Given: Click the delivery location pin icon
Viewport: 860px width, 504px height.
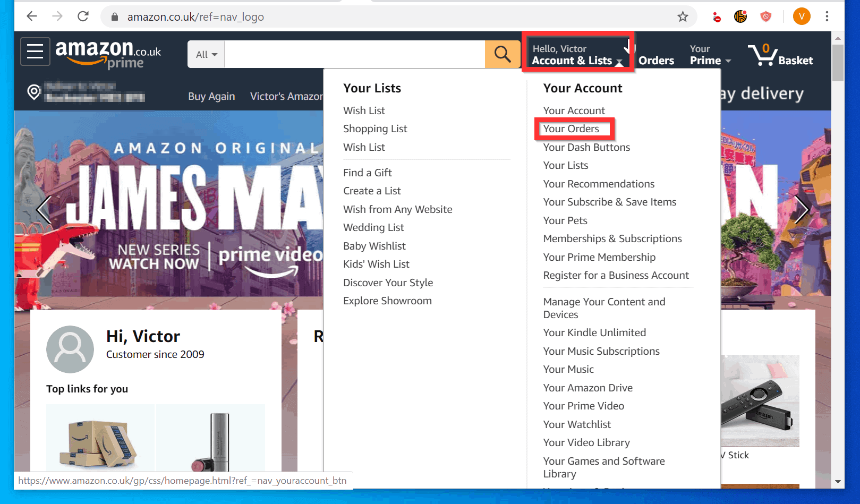Looking at the screenshot, I should (33, 92).
